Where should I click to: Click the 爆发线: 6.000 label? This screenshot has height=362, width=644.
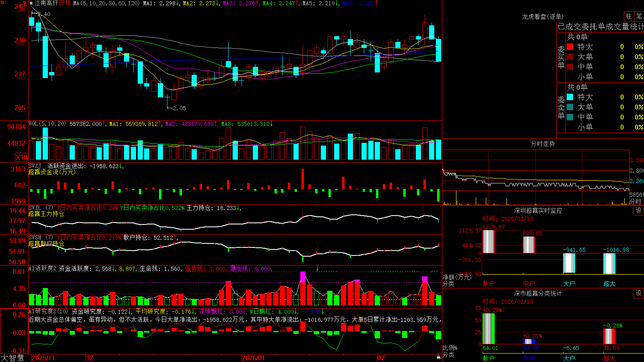point(250,268)
